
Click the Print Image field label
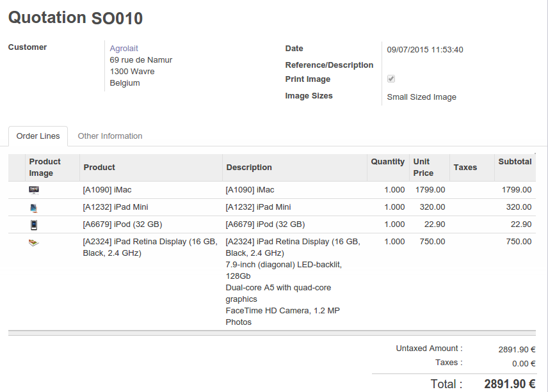point(308,79)
